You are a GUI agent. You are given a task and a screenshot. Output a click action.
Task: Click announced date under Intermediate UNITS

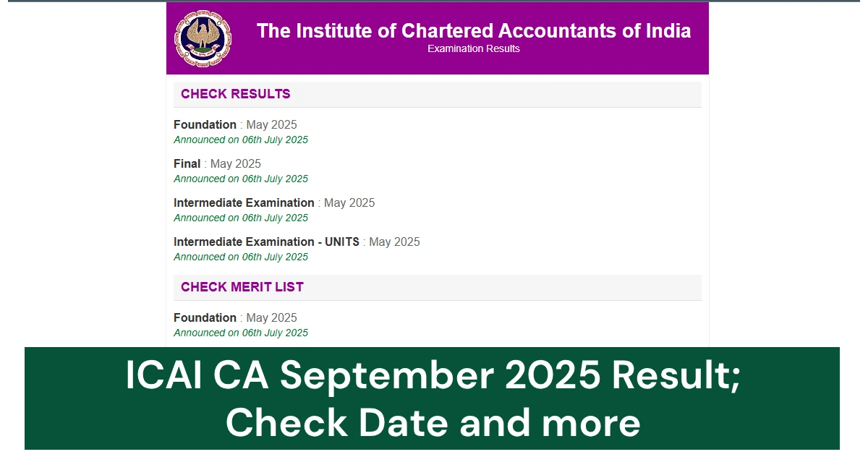click(240, 257)
